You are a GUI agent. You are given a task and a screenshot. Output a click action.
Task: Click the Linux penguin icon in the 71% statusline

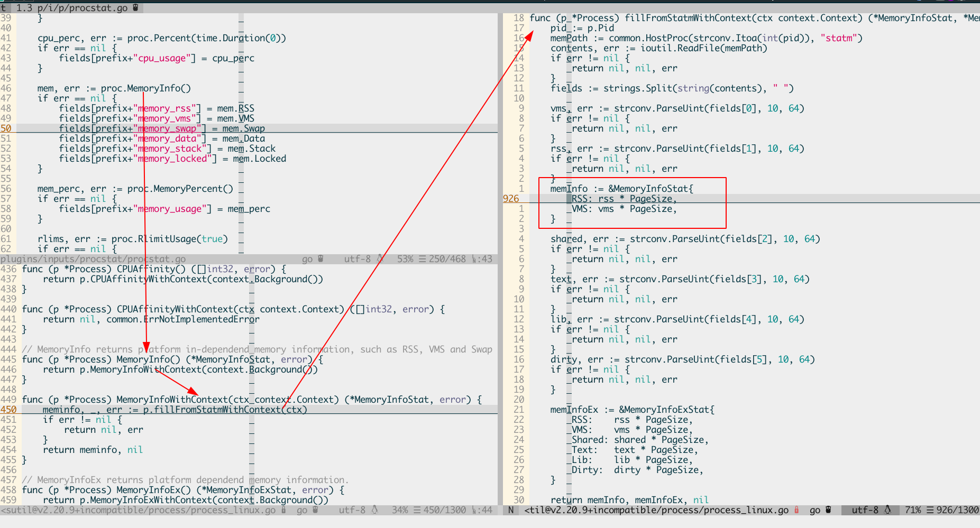pos(887,510)
